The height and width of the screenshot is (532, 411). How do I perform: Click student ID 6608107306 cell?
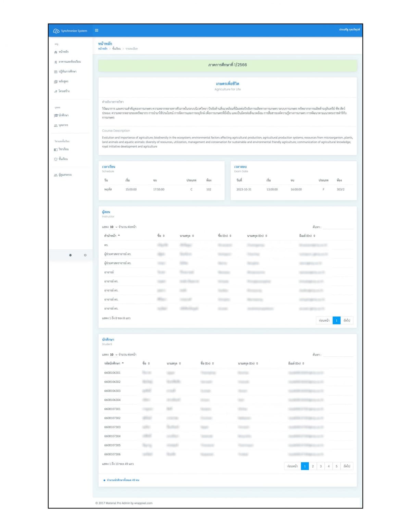pos(112,454)
